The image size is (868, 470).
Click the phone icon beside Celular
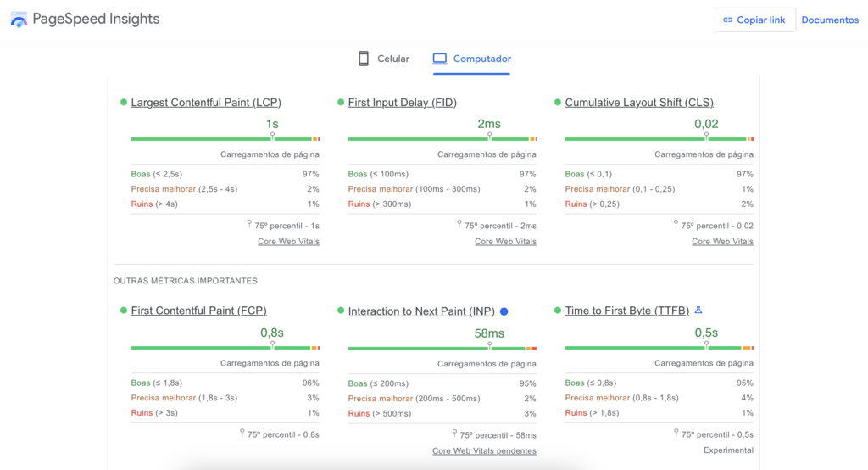363,59
